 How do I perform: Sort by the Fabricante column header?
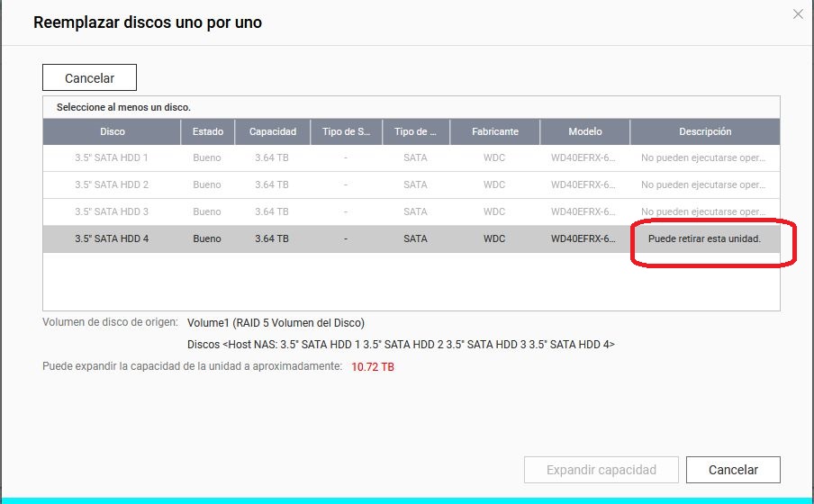point(494,131)
